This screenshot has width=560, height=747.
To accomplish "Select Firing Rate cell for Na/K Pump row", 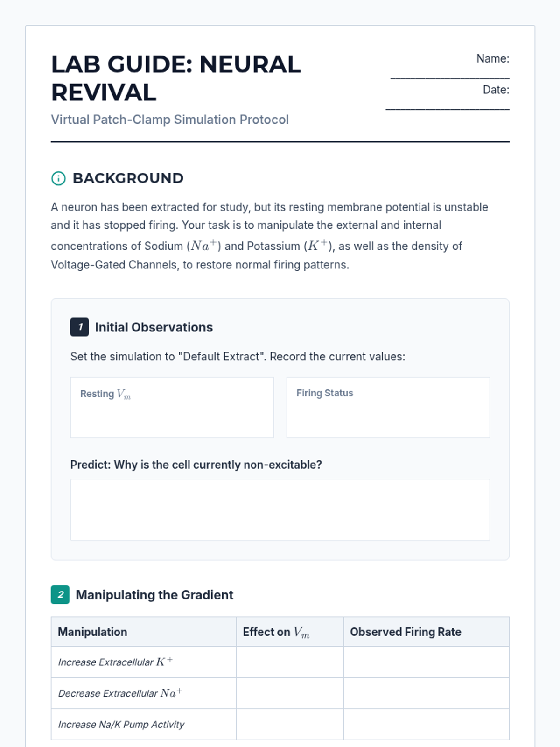I will tap(426, 724).
